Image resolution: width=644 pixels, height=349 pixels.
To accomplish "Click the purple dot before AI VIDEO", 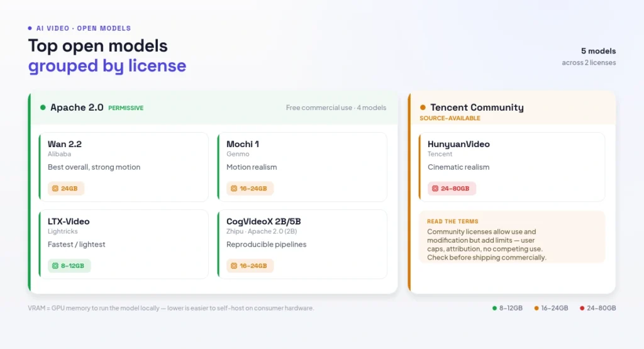I will tap(30, 28).
